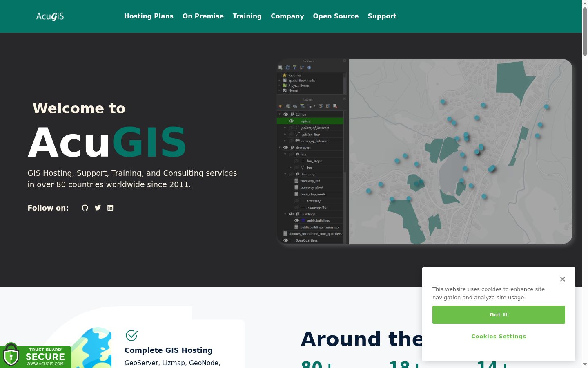Click the QGIS map hero image
588x368 pixels.
pyautogui.click(x=425, y=152)
